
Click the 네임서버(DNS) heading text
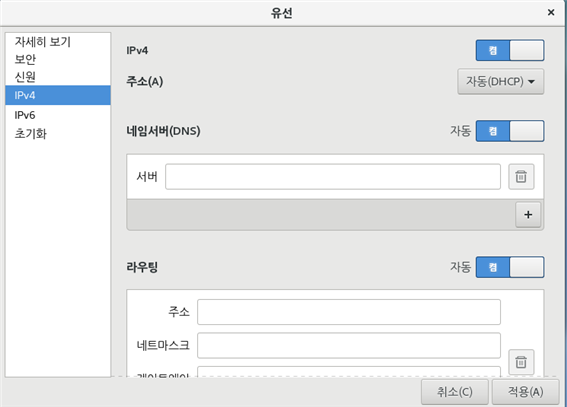click(x=163, y=131)
